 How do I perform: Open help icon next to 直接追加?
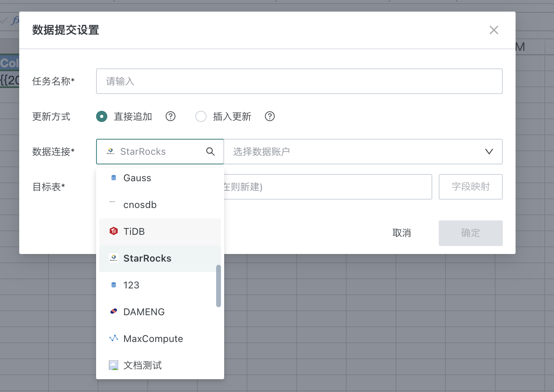point(171,116)
